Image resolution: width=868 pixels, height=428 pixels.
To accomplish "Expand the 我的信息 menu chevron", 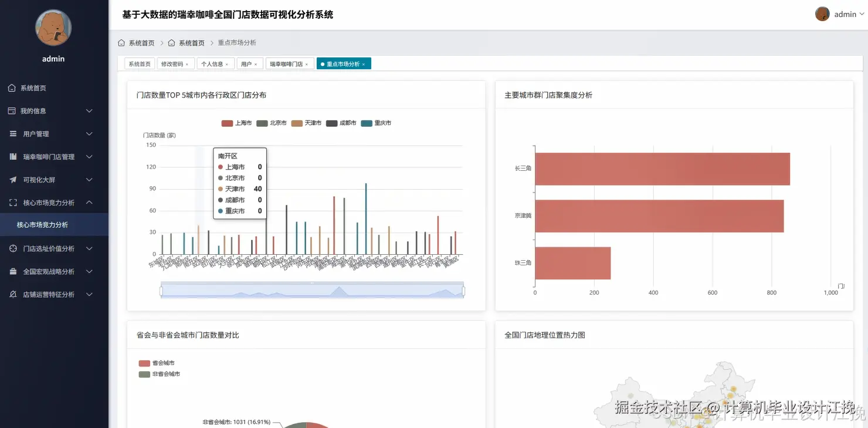I will pyautogui.click(x=89, y=111).
